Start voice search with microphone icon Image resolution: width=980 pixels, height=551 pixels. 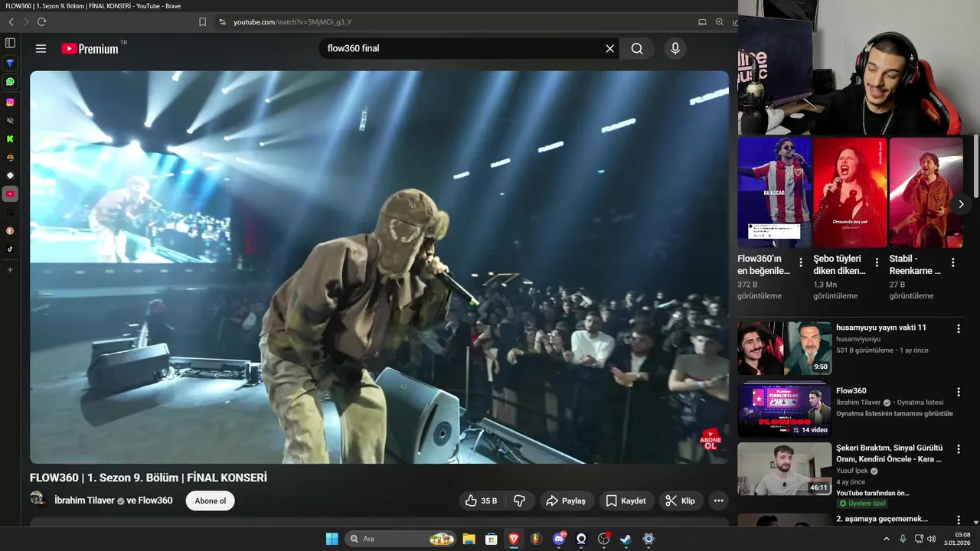pyautogui.click(x=675, y=48)
